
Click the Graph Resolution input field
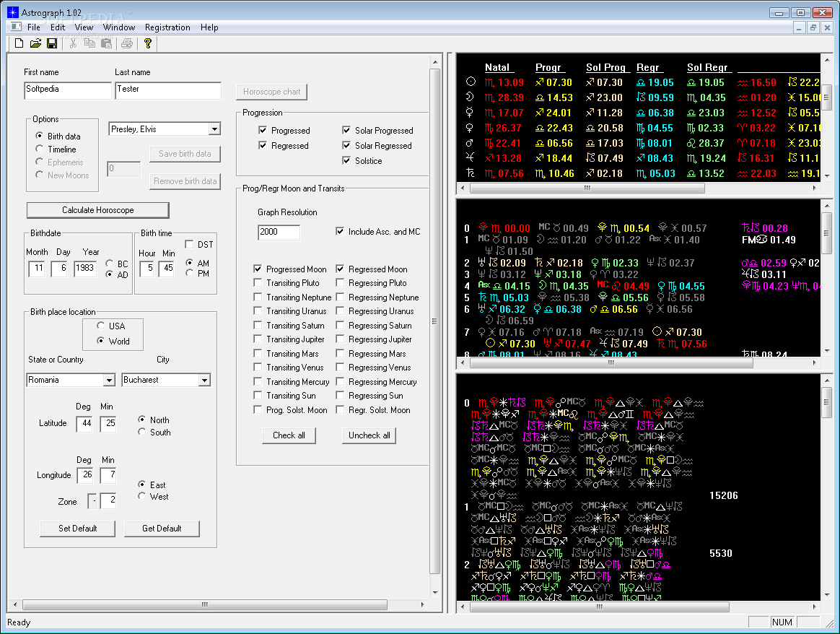coord(279,232)
